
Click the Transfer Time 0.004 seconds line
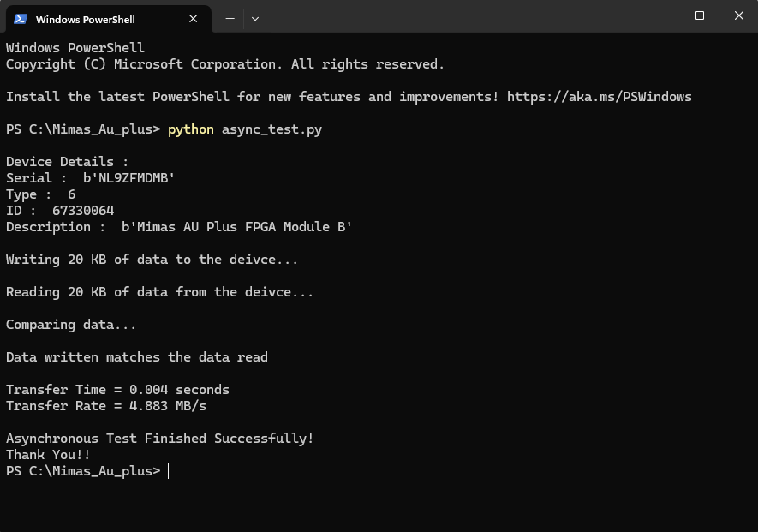pyautogui.click(x=117, y=390)
